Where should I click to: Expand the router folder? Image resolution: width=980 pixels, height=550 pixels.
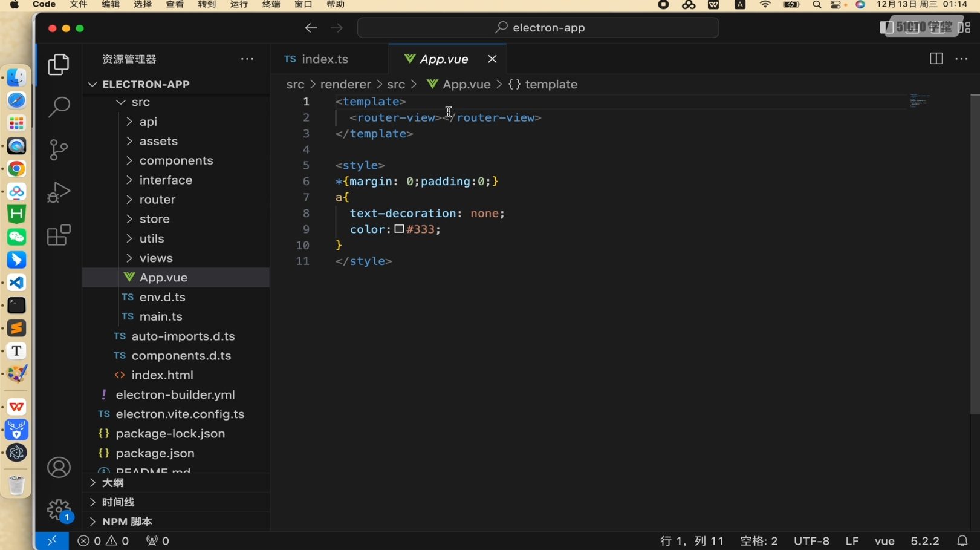click(157, 200)
